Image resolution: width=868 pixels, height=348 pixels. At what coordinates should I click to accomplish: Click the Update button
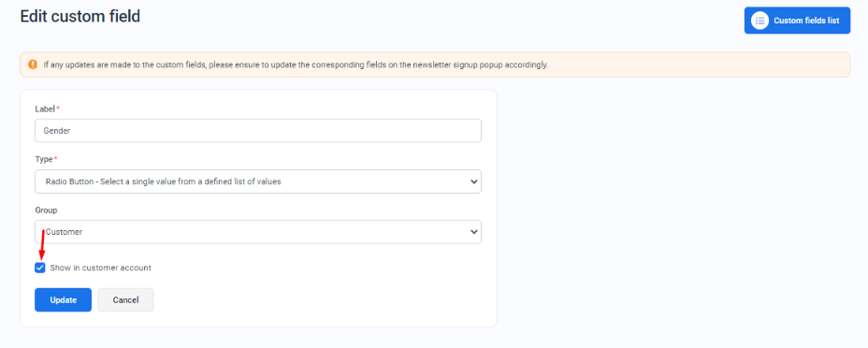63,300
